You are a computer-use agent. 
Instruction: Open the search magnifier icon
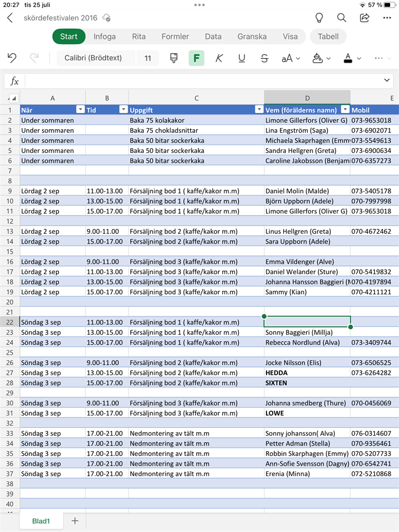click(342, 18)
